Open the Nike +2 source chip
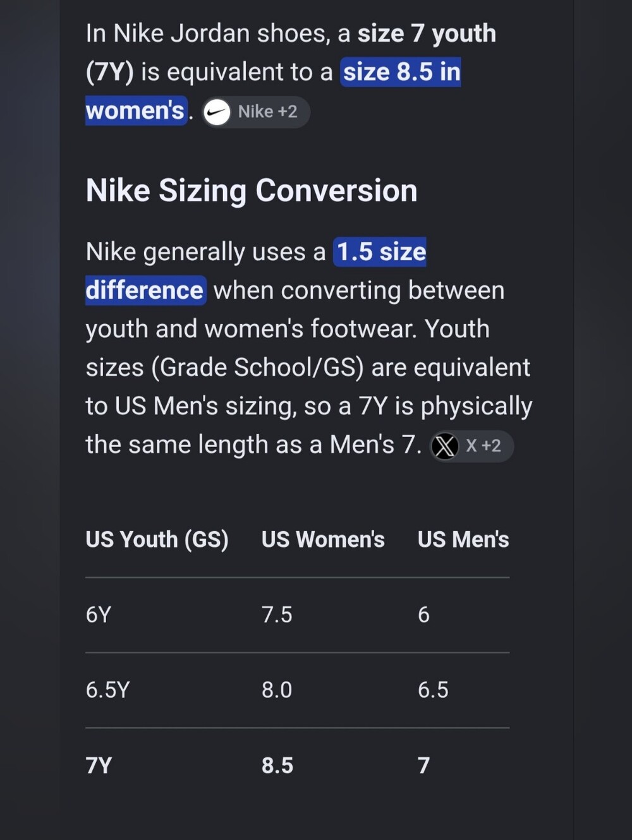The width and height of the screenshot is (632, 840). [x=256, y=112]
